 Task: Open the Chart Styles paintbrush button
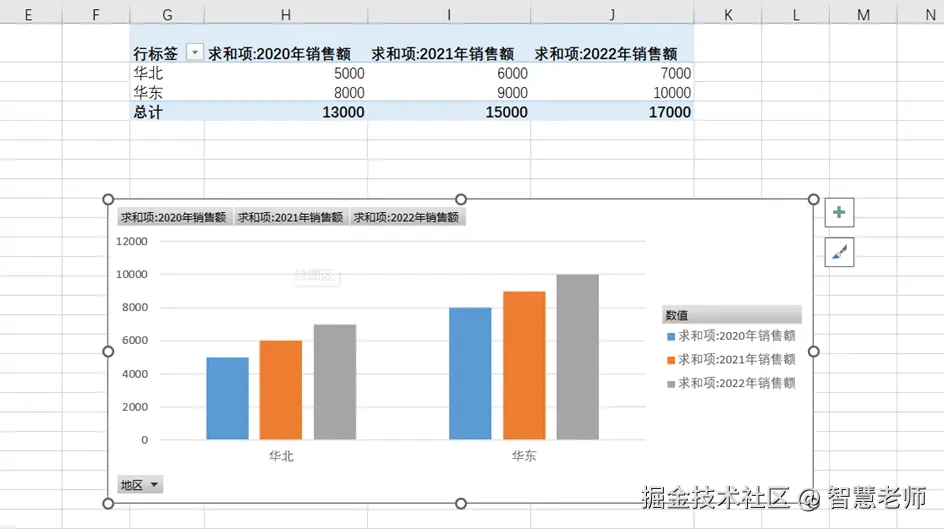(x=839, y=252)
